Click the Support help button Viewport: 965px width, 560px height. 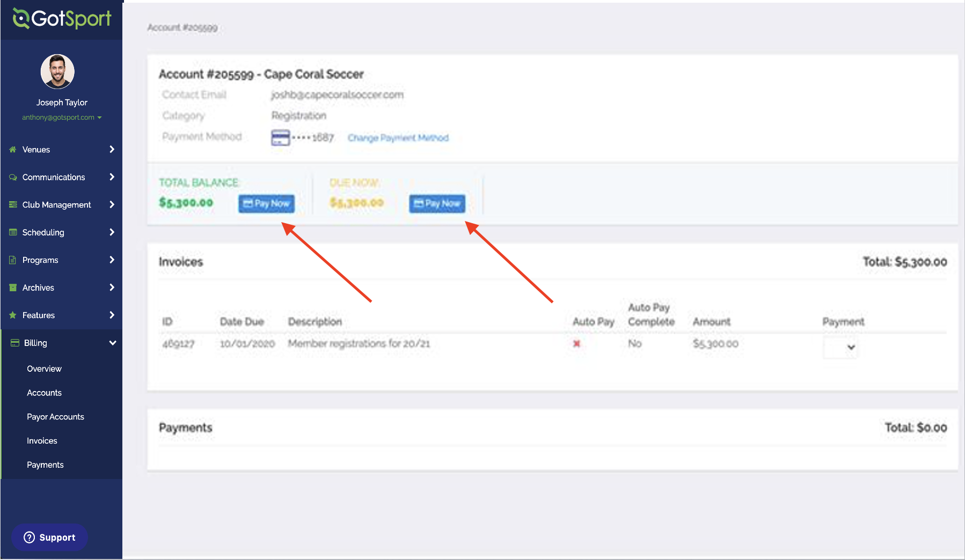click(x=49, y=537)
